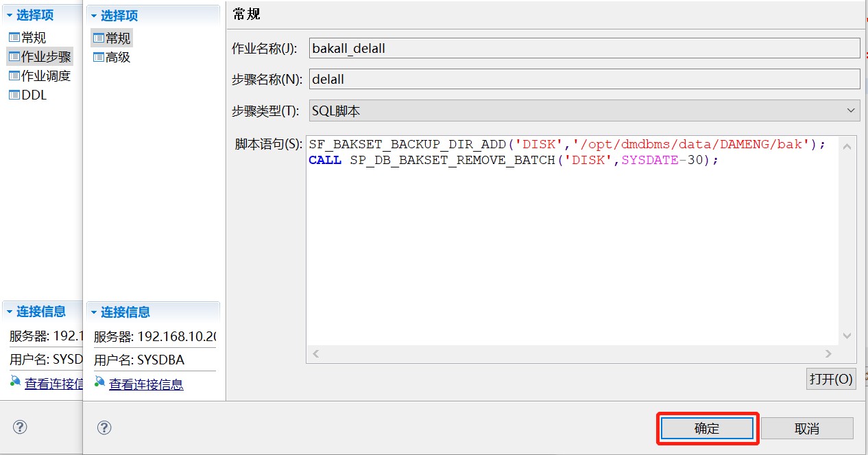Image resolution: width=868 pixels, height=455 pixels.
Task: Click 用户名: SYSDBA text in front dialog
Action: (139, 360)
